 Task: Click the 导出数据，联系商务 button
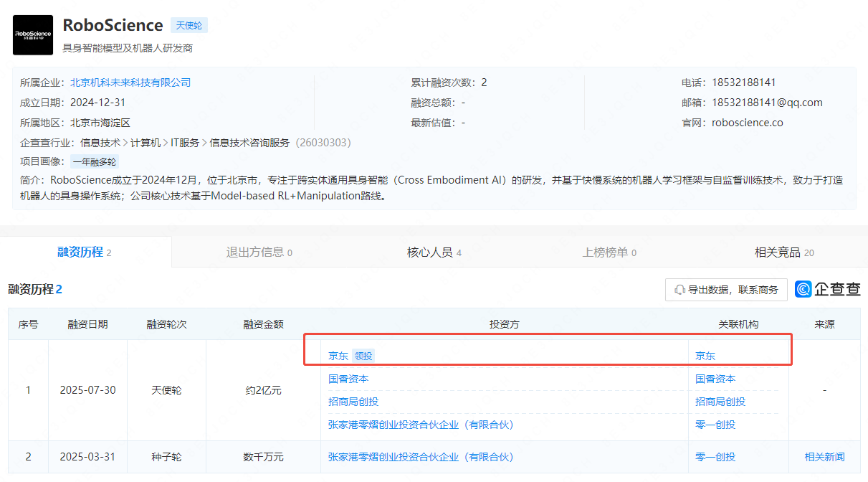[726, 290]
